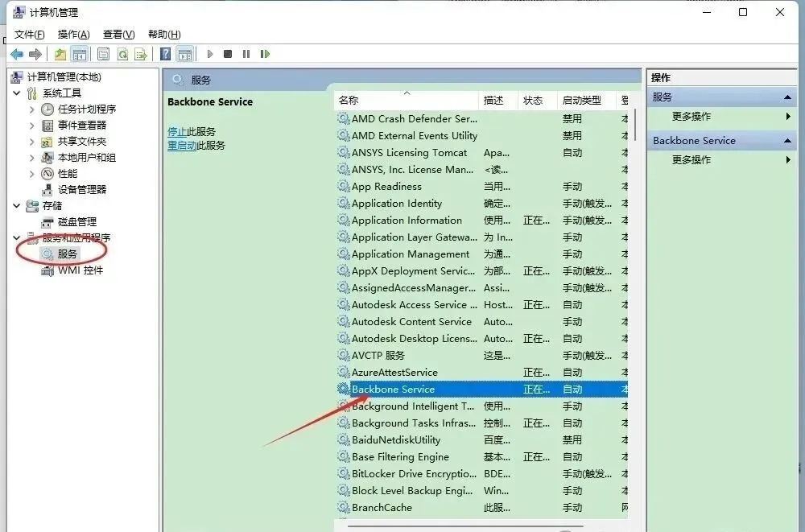Screen dimensions: 805x532
Task: Toggle Show/Hide Action Pane icon
Action: [x=185, y=54]
